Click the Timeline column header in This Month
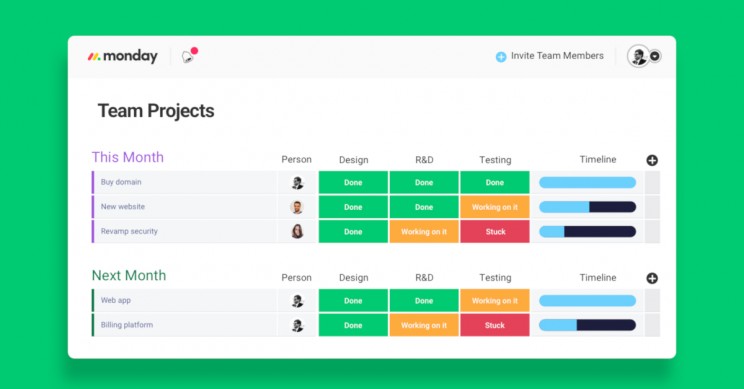Screen dimensions: 744x389 pos(597,159)
